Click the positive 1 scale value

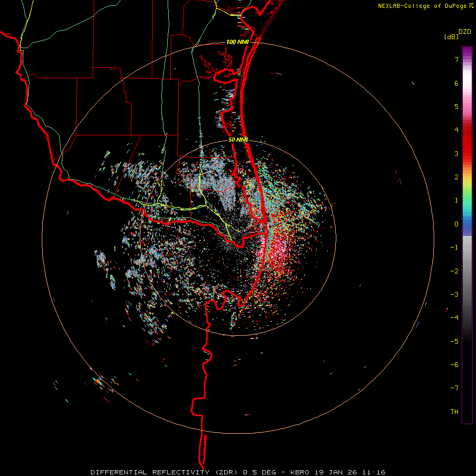[x=456, y=200]
